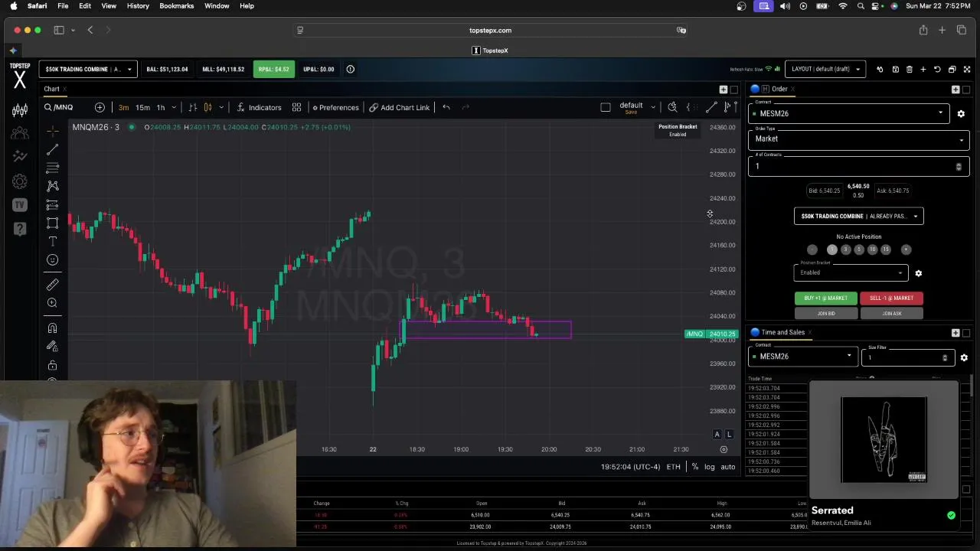Open the Bookmarks menu in Safari
The image size is (980, 551).
point(176,6)
